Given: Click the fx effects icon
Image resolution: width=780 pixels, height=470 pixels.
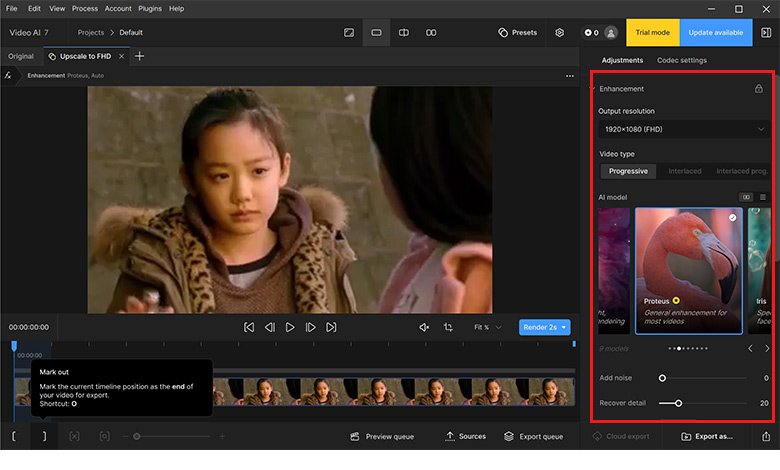Looking at the screenshot, I should pos(8,76).
